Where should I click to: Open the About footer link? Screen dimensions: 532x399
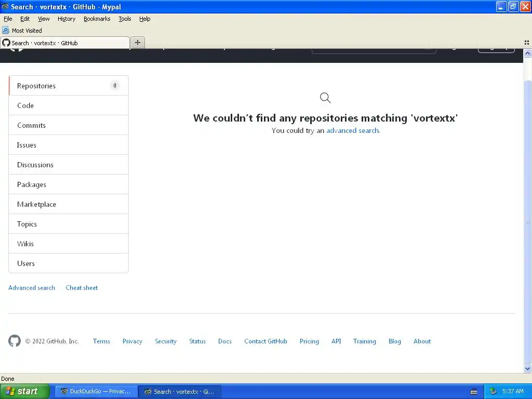pyautogui.click(x=422, y=341)
